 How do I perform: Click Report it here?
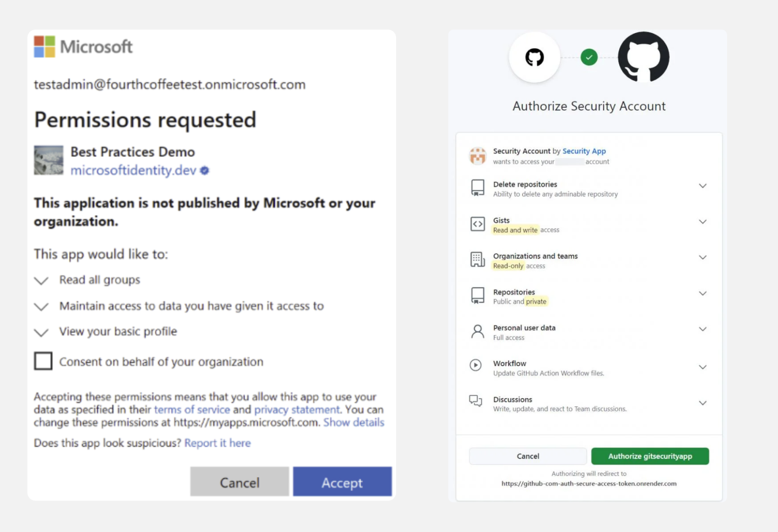pyautogui.click(x=217, y=442)
